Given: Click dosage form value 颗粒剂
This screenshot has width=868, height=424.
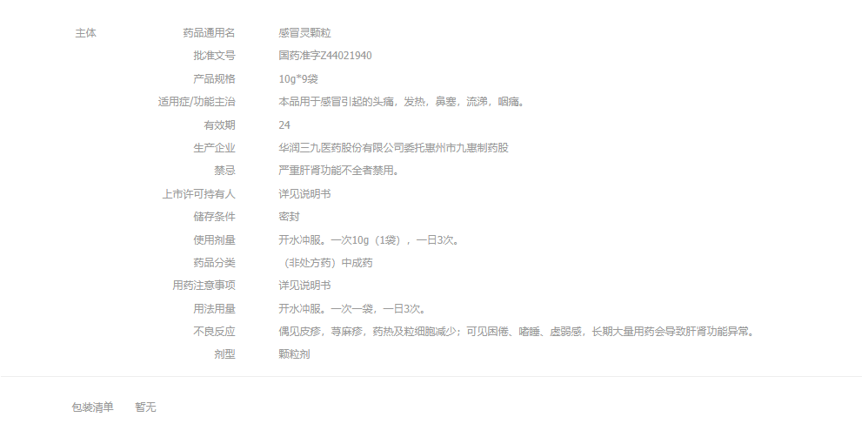Looking at the screenshot, I should pos(294,354).
